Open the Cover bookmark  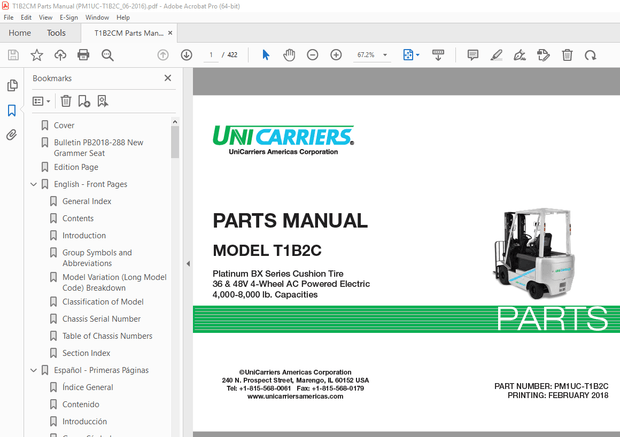pos(64,125)
